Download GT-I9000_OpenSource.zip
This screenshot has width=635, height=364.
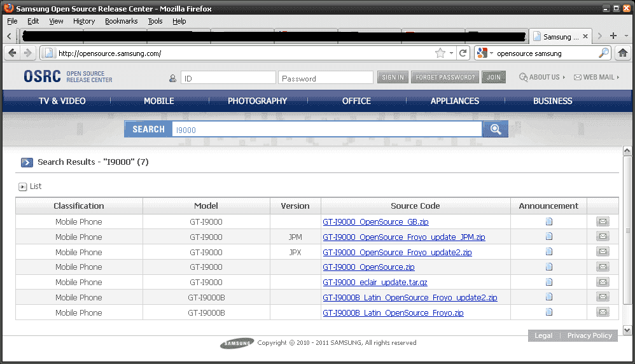[x=368, y=267]
